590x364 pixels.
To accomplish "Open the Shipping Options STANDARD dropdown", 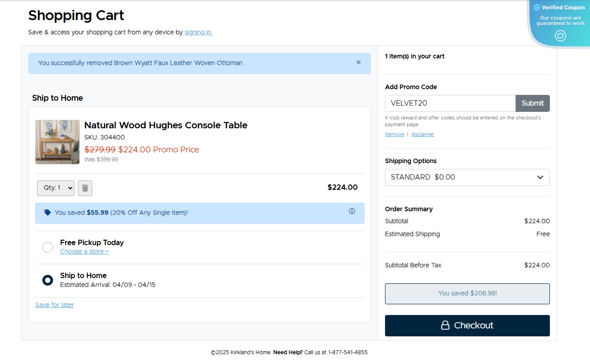I will point(467,177).
